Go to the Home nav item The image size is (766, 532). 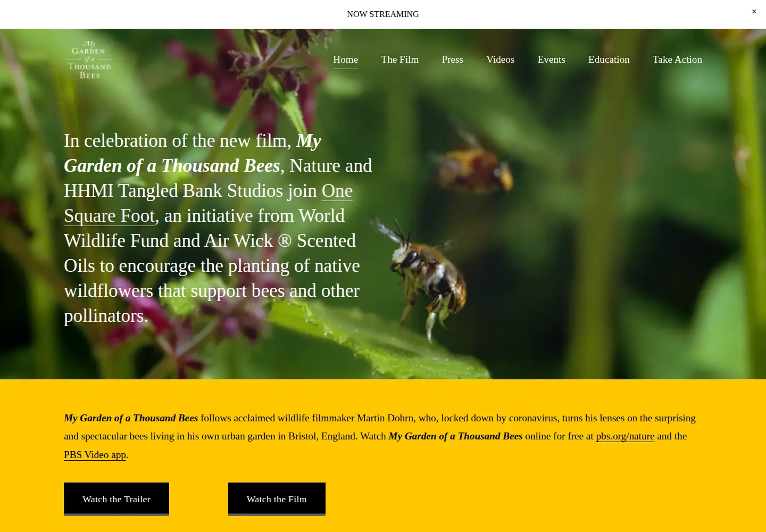click(x=345, y=60)
